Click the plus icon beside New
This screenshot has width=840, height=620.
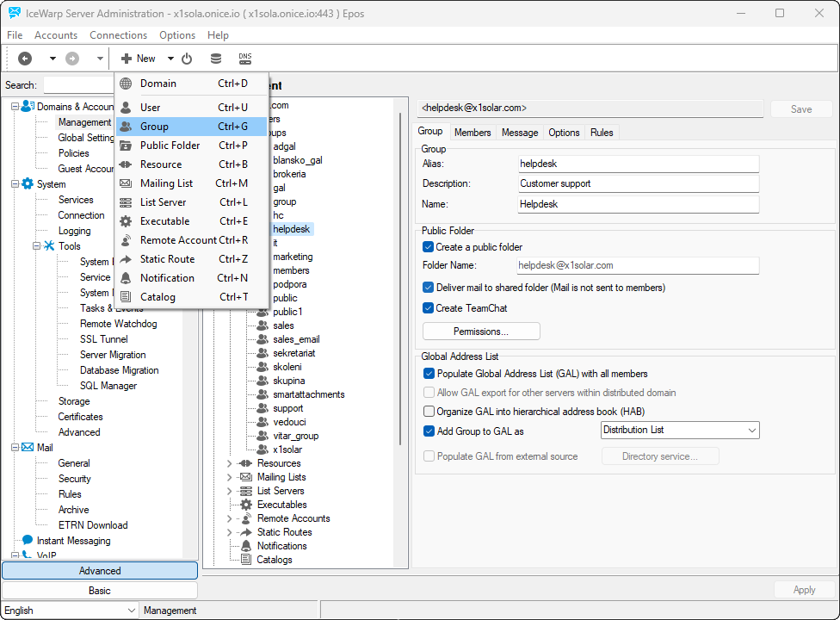[127, 59]
